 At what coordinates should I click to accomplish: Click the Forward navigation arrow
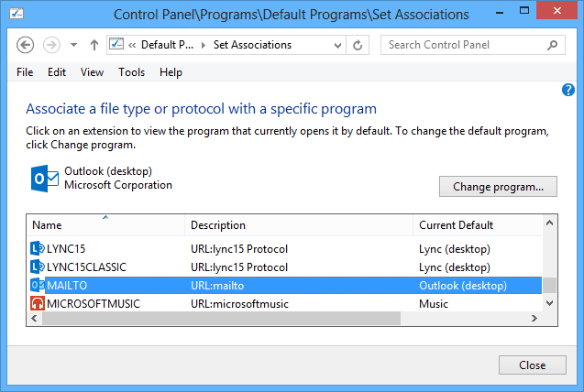pyautogui.click(x=51, y=45)
